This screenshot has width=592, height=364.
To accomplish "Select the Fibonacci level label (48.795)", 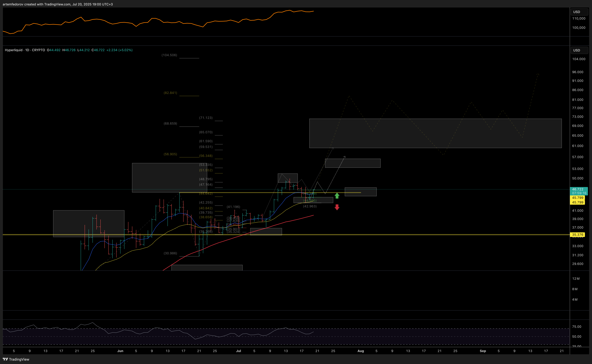I will (206, 179).
